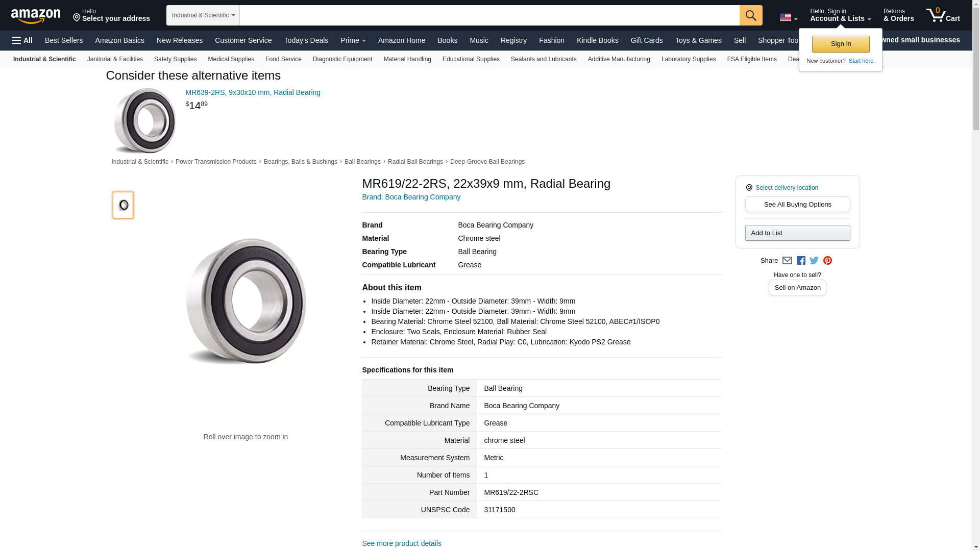Click Select delivery location link
Viewport: 980px width, 551px height.
click(x=786, y=188)
